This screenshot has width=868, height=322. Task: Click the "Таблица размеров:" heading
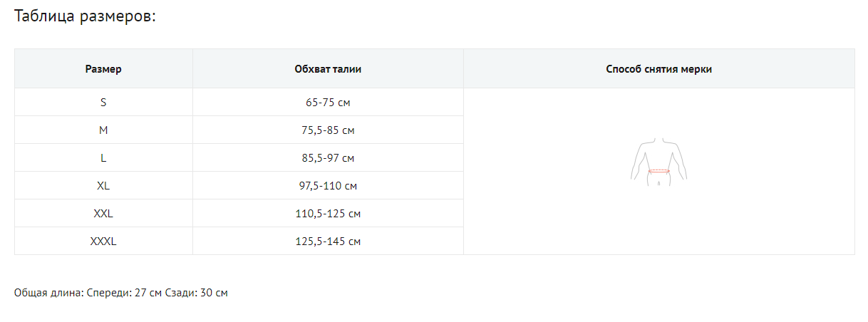point(85,16)
